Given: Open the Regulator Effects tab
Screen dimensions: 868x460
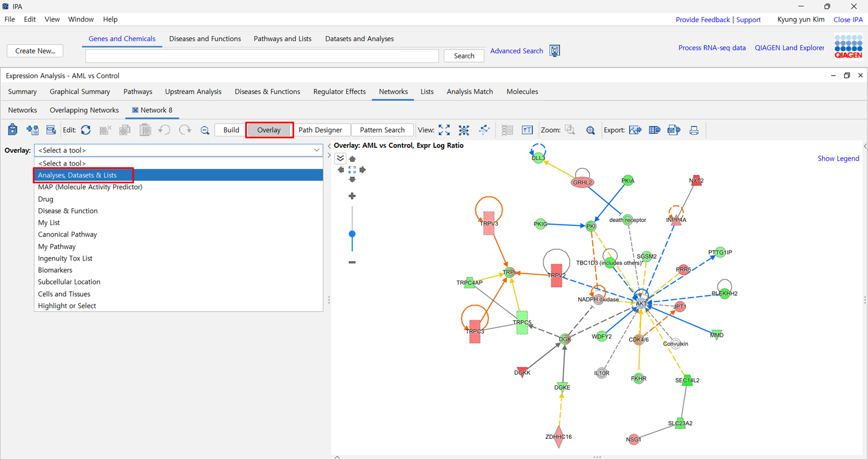Looking at the screenshot, I should point(339,92).
